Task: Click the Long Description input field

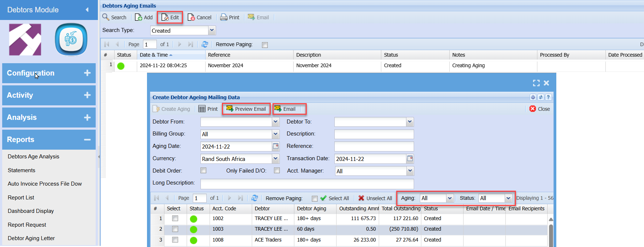Action: (307, 183)
